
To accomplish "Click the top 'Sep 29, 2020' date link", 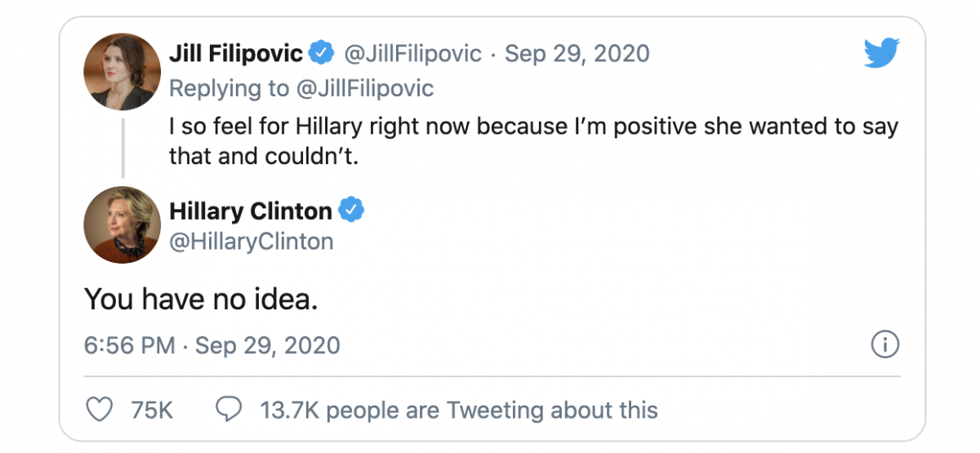I will (x=577, y=55).
